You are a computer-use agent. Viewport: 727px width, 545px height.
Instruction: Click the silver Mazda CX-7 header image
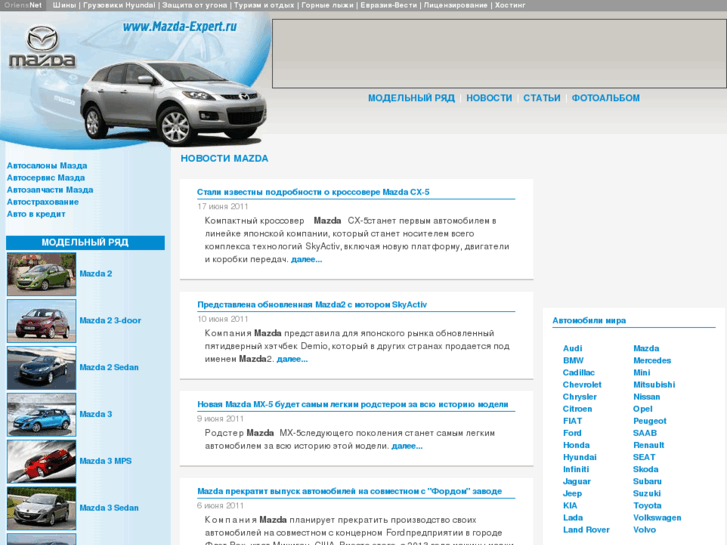(173, 102)
